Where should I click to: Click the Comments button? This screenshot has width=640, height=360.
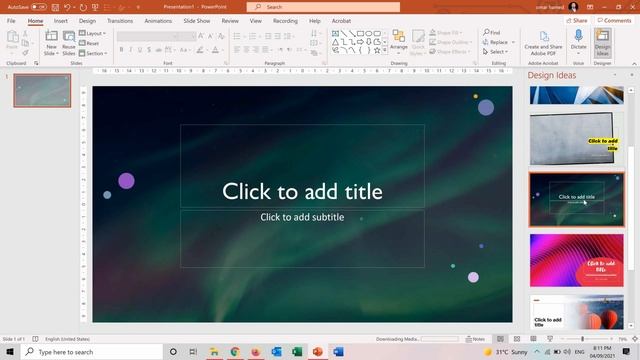[x=614, y=20]
